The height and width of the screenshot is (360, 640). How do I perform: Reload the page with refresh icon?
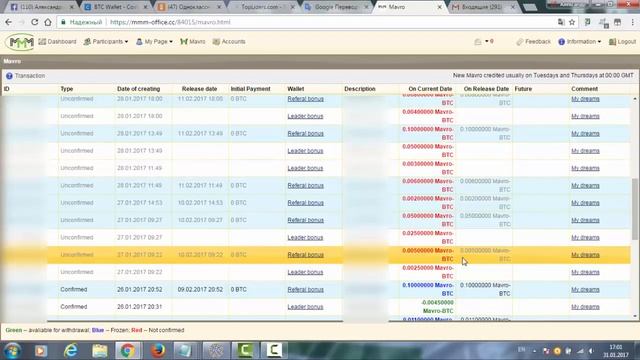35,22
